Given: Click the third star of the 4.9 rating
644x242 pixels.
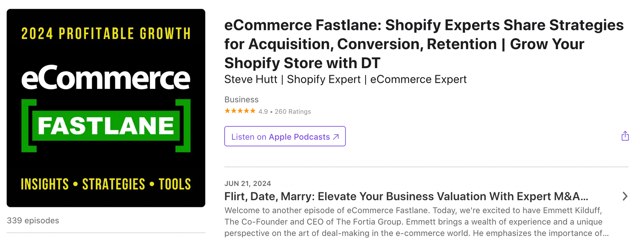Looking at the screenshot, I should click(x=240, y=111).
